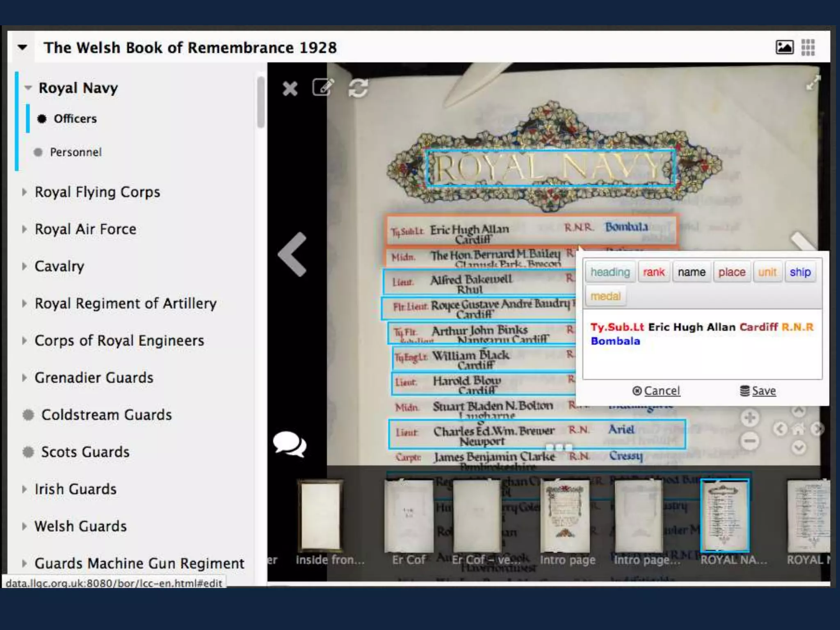This screenshot has width=840, height=630.
Task: Expand the Royal Flying Corps section
Action: coord(25,192)
